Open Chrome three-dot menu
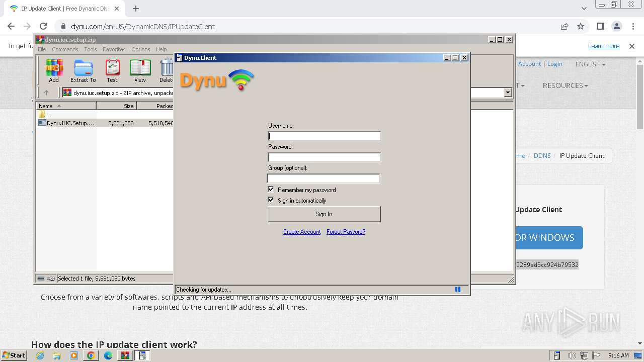This screenshot has width=644, height=362. (x=632, y=26)
